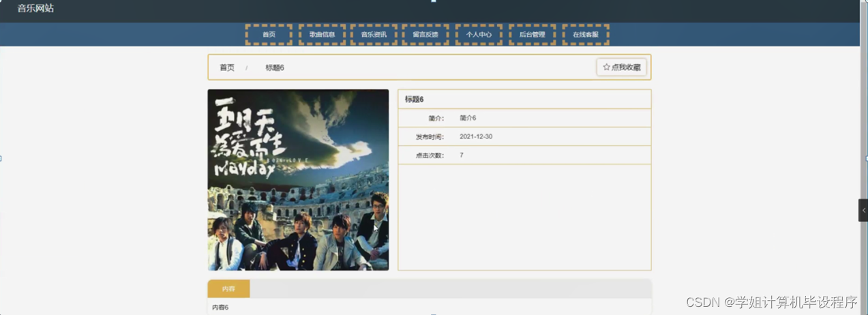Click the 内容6 content text
The height and width of the screenshot is (315, 868).
220,307
